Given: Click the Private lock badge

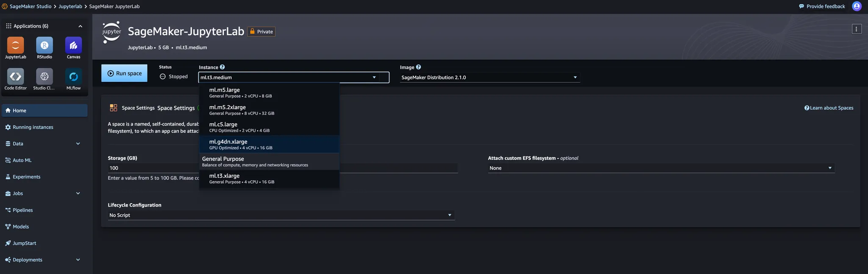Looking at the screenshot, I should (x=262, y=31).
